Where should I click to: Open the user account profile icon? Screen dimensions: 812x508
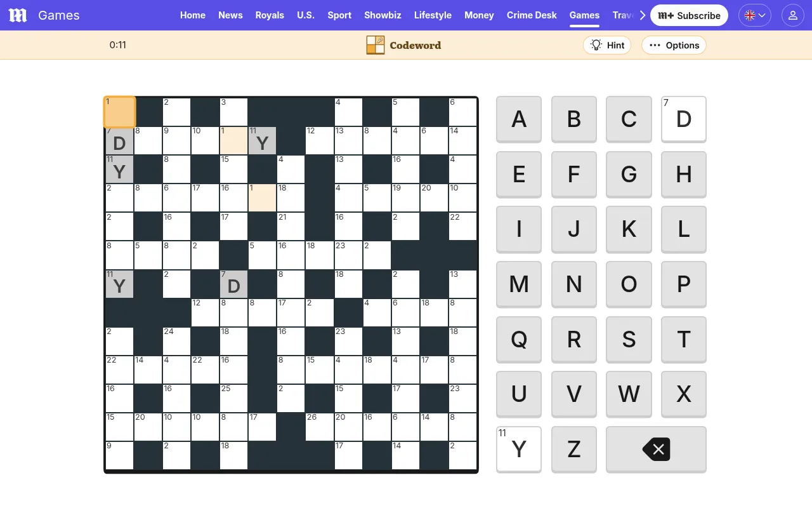792,15
